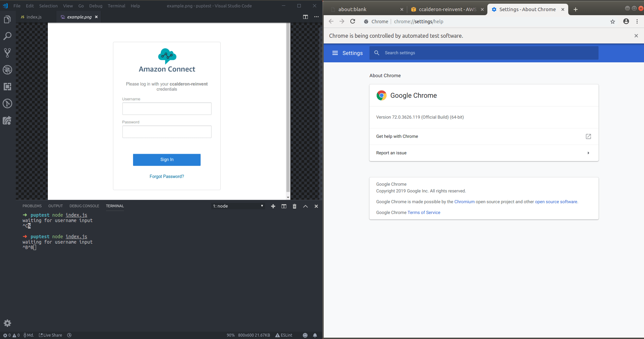
Task: Select the Search icon in the activity bar
Action: click(x=7, y=36)
